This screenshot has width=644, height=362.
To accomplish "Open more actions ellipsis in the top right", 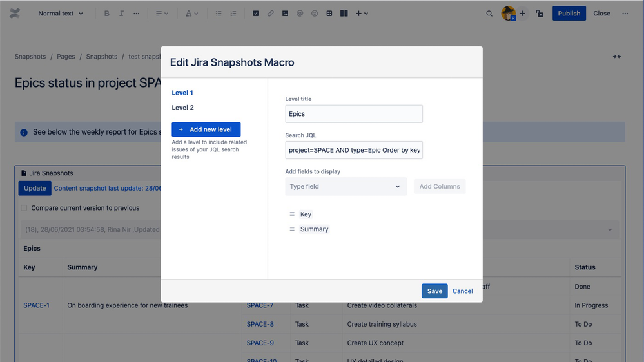I will (625, 14).
